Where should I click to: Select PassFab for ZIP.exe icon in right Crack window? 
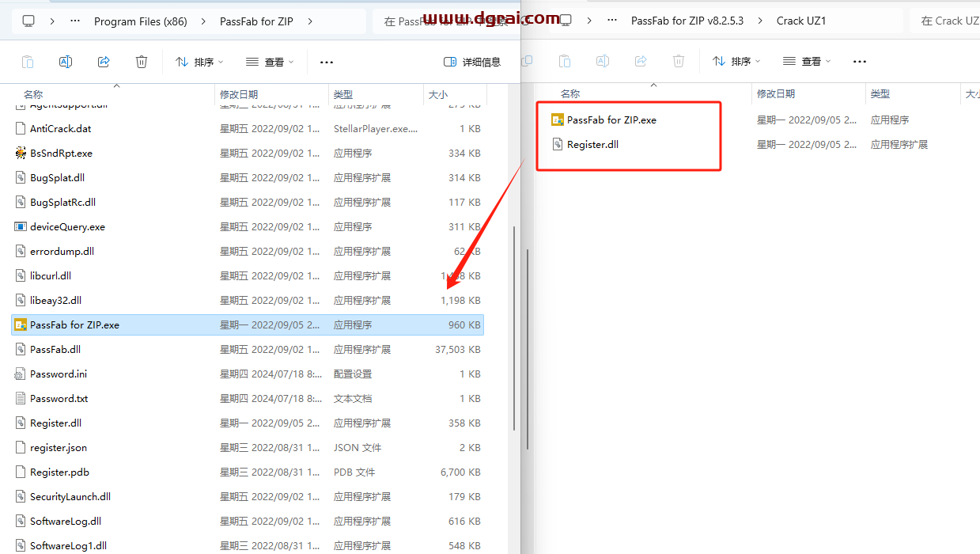[558, 120]
